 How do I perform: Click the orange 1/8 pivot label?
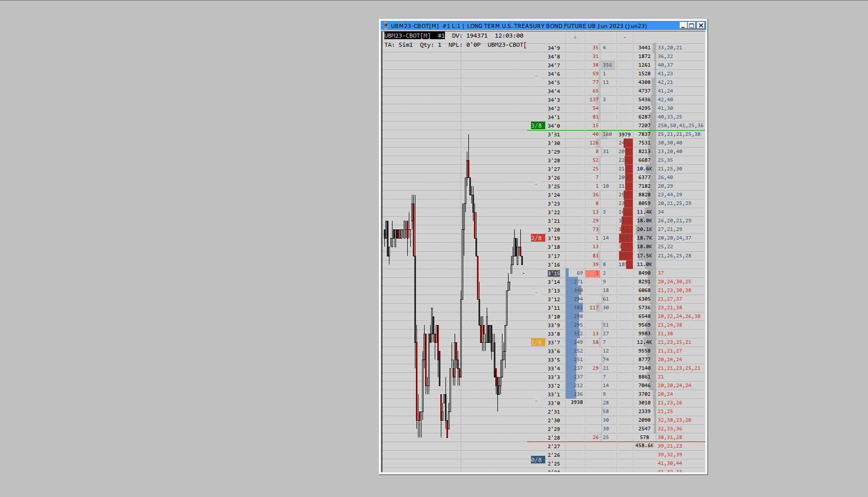pos(538,342)
